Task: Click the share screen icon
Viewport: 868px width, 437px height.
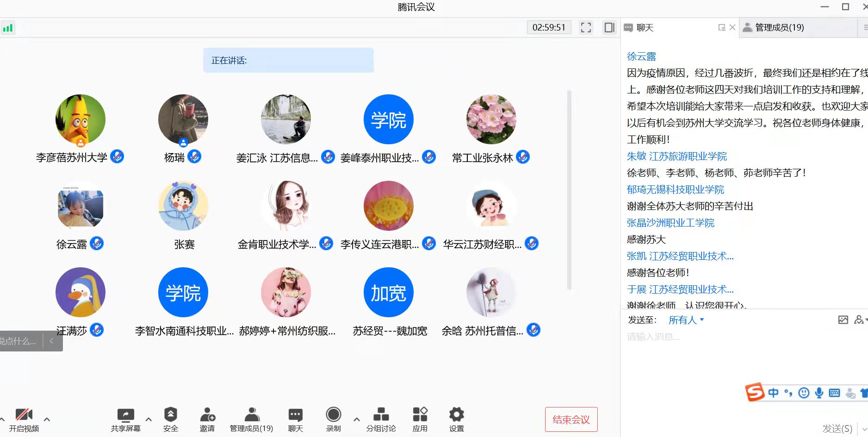Action: tap(125, 415)
